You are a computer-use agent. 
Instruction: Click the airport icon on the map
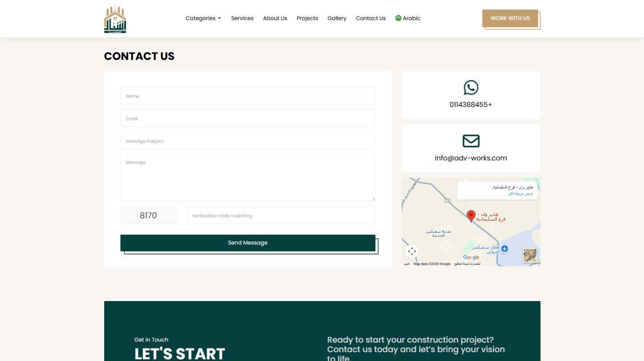pyautogui.click(x=505, y=249)
